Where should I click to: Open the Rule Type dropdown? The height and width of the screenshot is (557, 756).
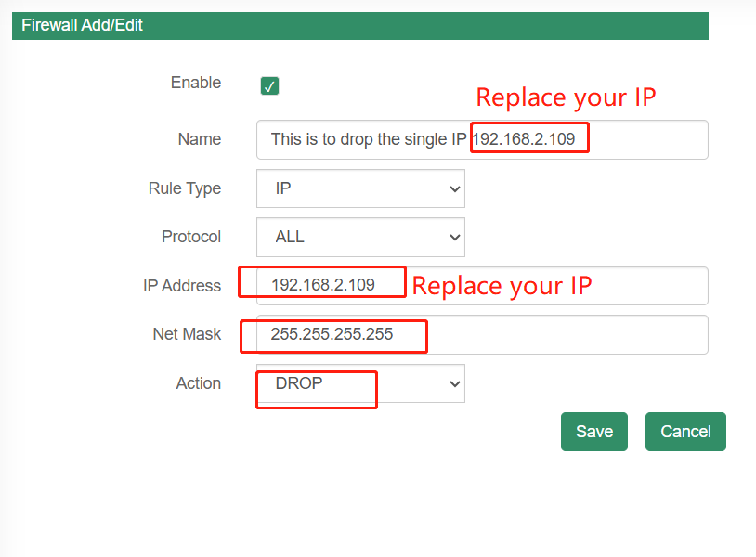(360, 188)
